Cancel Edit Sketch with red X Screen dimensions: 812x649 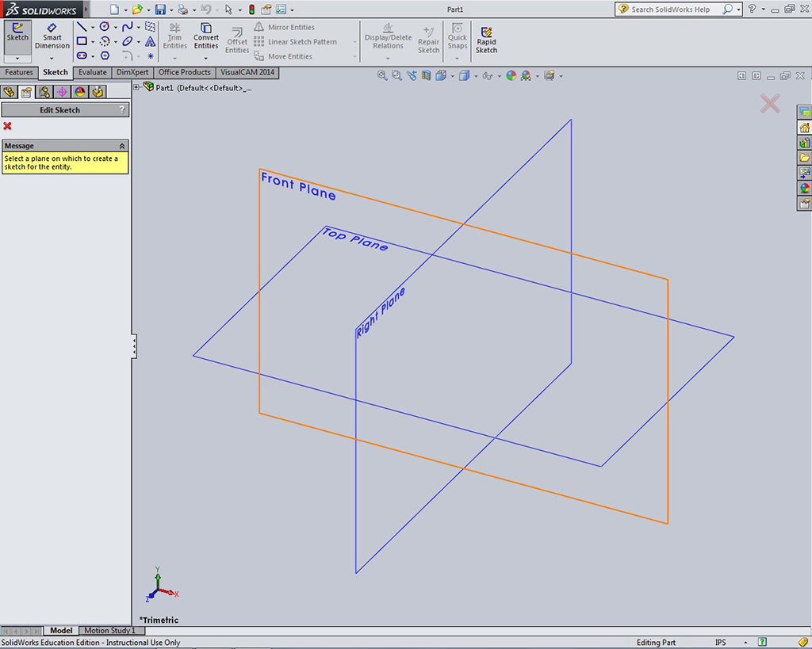(x=7, y=126)
